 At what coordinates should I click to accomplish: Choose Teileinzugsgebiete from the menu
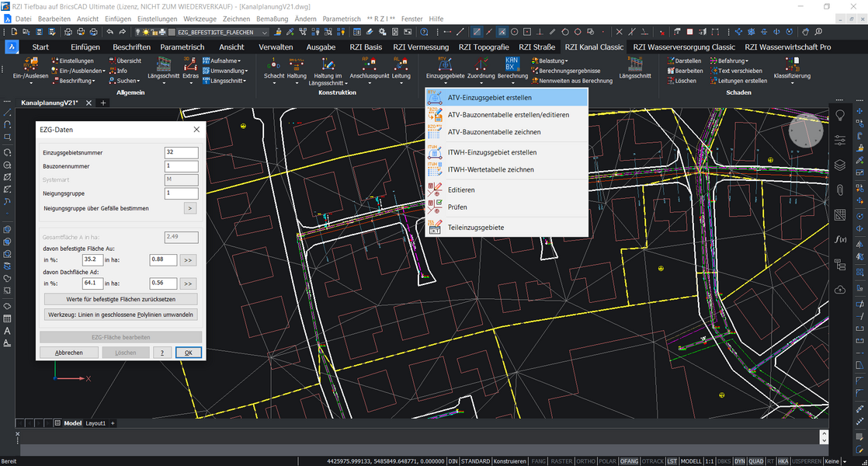pos(506,228)
